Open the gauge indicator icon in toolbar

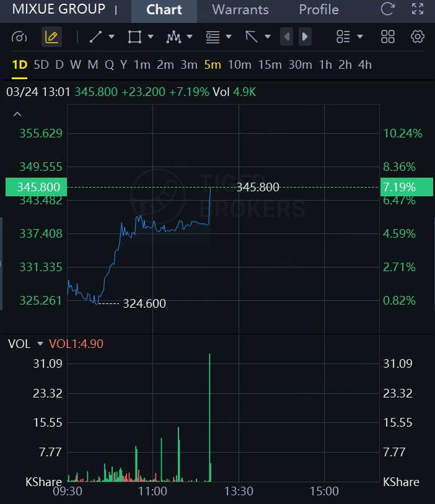click(x=19, y=37)
